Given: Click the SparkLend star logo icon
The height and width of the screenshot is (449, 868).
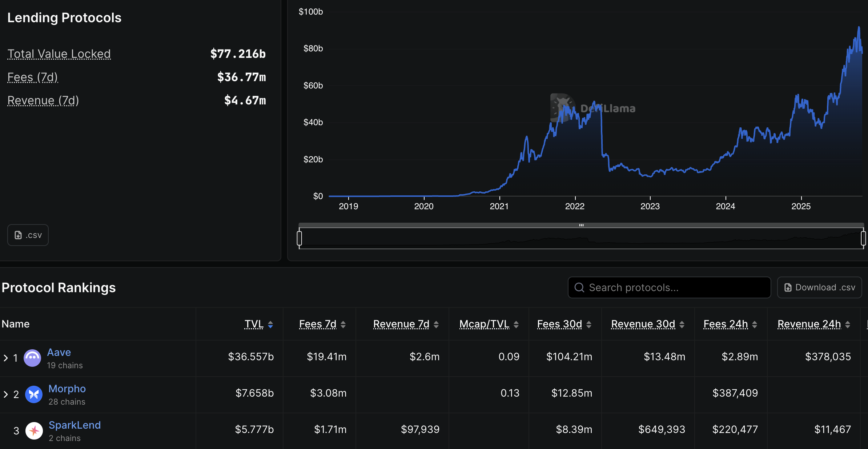Looking at the screenshot, I should click(x=34, y=431).
